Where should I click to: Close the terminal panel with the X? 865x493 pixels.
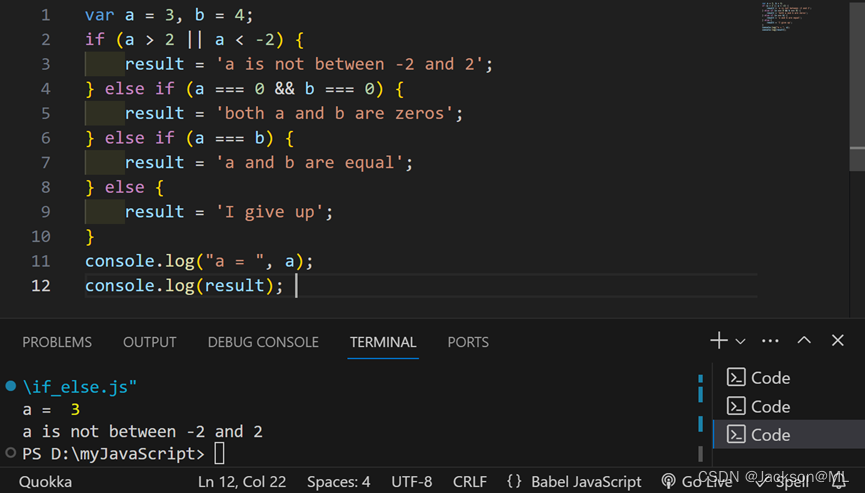838,341
